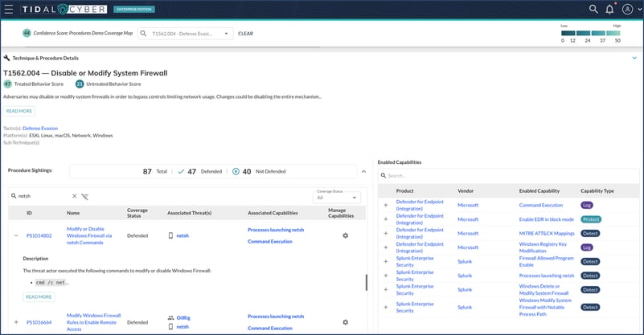
Task: Collapse the Procedure Sightings panel chevron
Action: coord(363,172)
